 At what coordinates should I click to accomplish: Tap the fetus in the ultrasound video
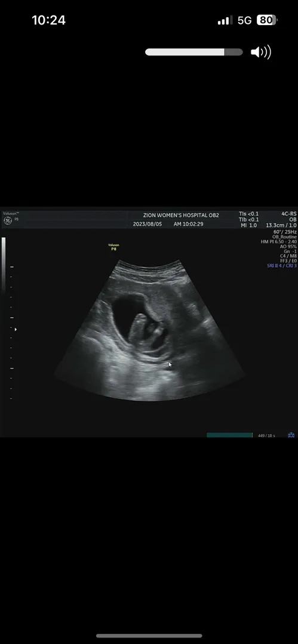click(x=148, y=330)
